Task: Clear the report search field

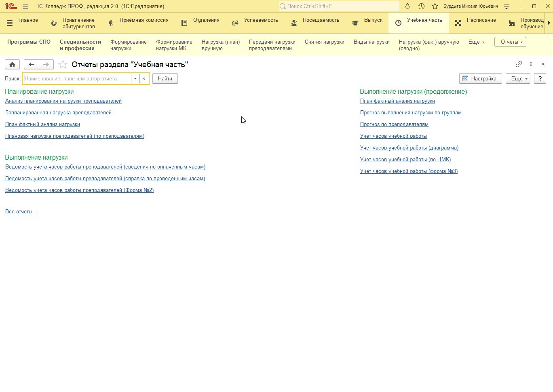Action: coord(144,79)
